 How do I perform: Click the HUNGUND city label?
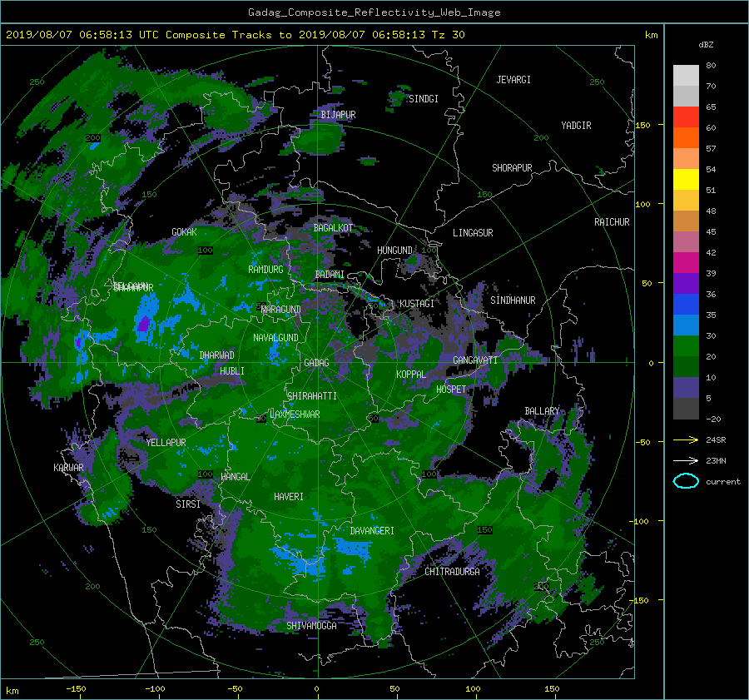point(394,251)
